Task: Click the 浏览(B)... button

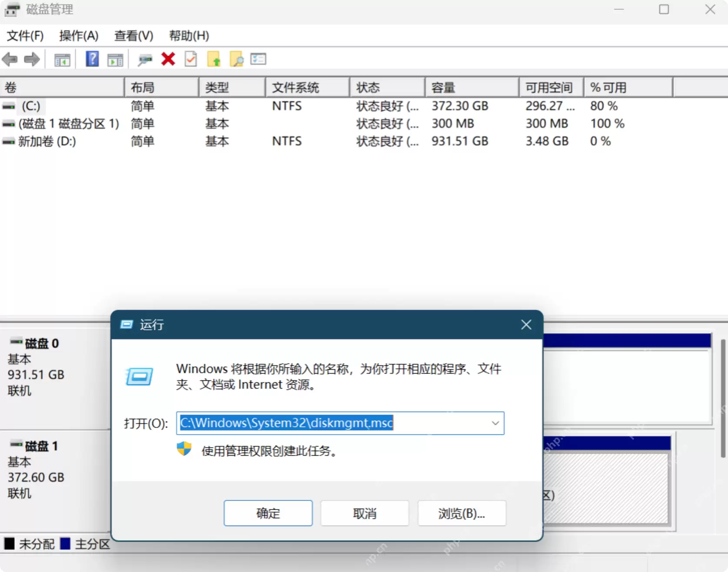Action: coord(462,513)
